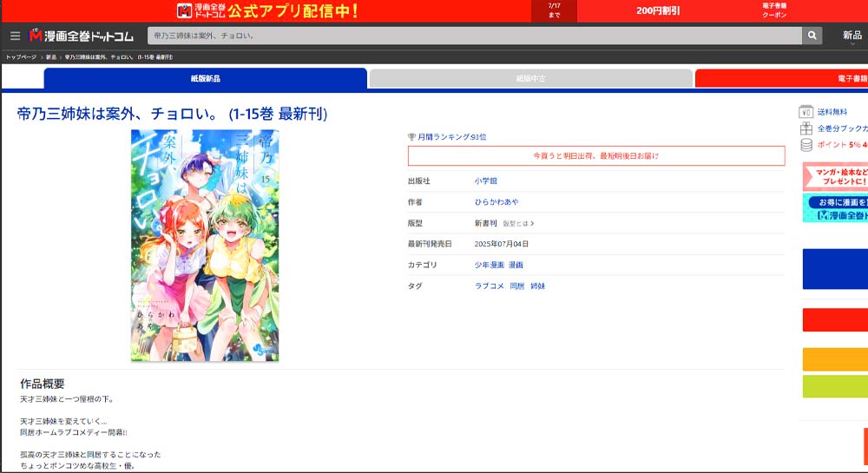Click the trophy ranking icon
The image size is (868, 473).
411,136
